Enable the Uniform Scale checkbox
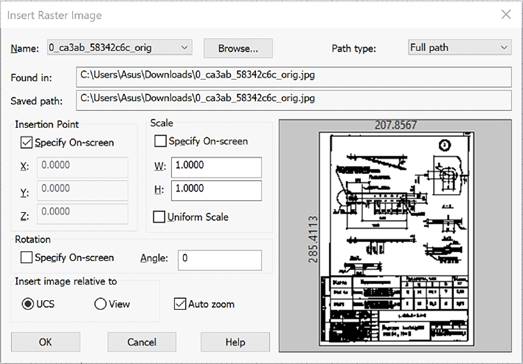Image resolution: width=523 pixels, height=364 pixels. click(x=159, y=217)
